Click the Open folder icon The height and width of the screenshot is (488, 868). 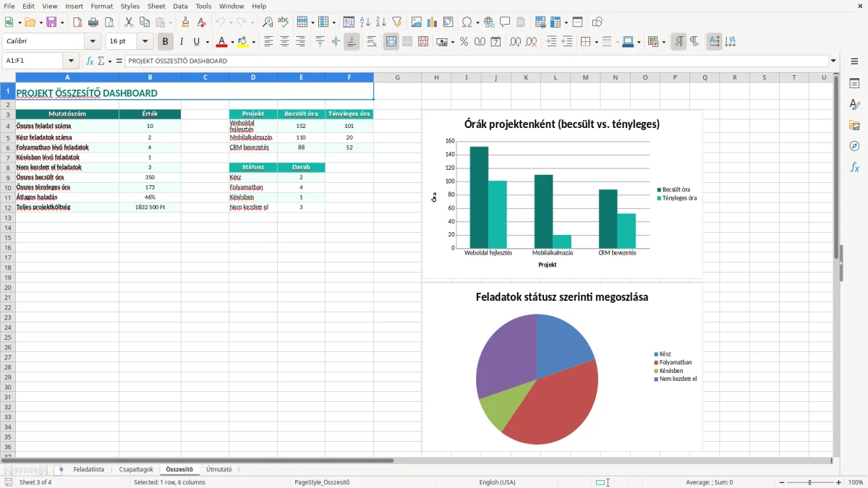click(29, 22)
